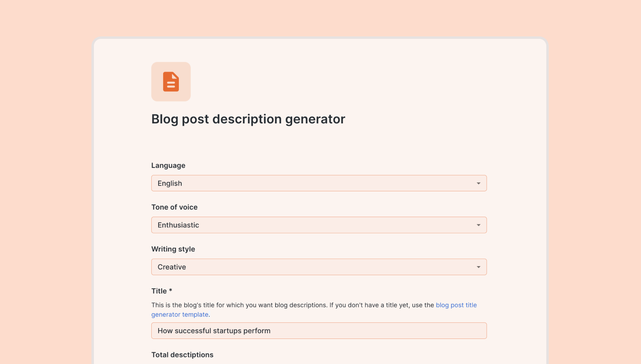
Task: Click the Total desctiptions label
Action: coord(182,355)
